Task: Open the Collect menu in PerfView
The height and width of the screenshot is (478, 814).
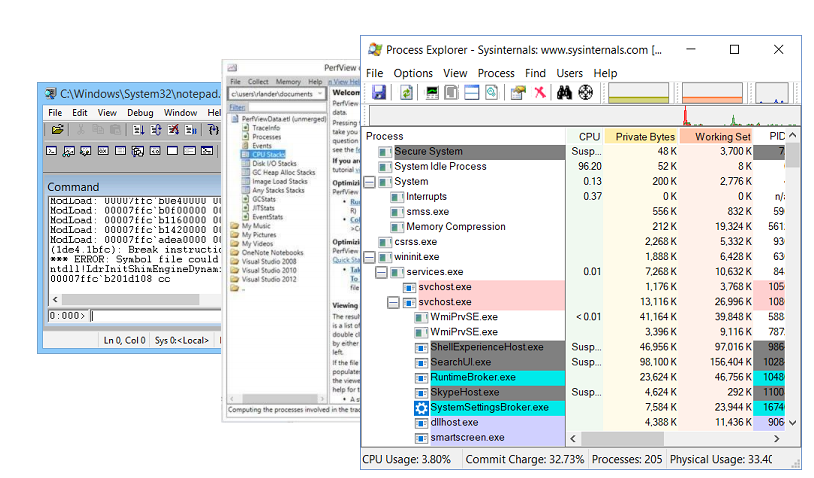Action: click(258, 81)
